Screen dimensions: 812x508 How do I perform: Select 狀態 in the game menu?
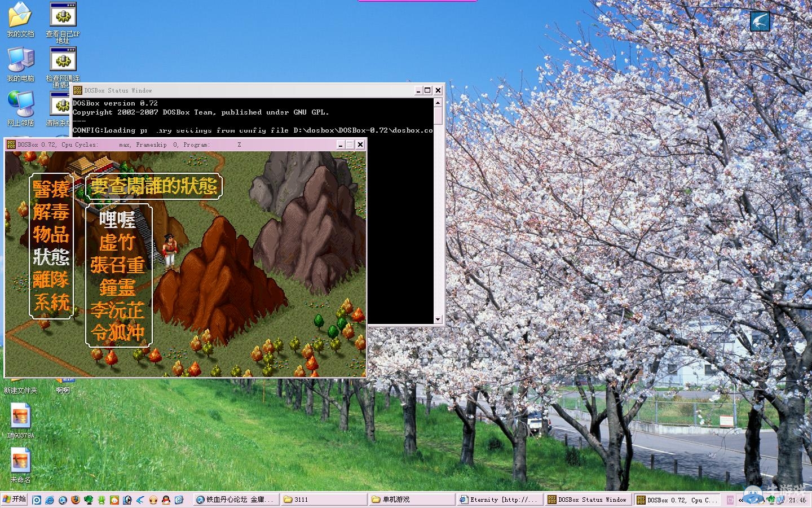pyautogui.click(x=51, y=257)
